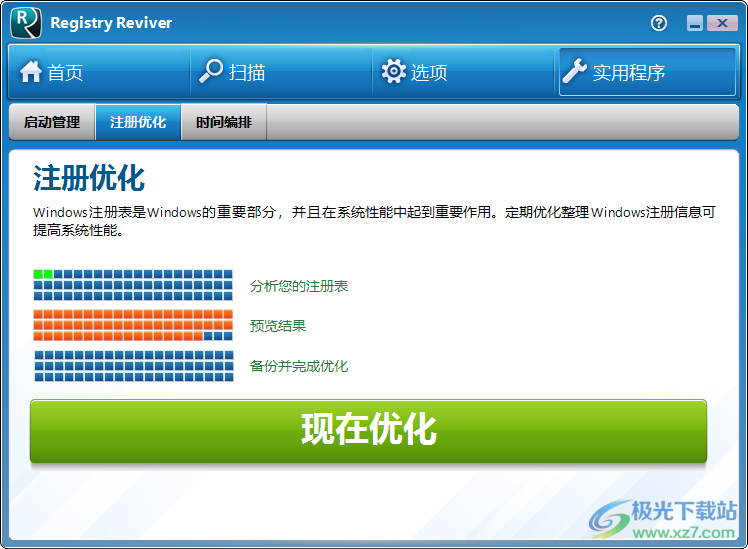Minimize the Registry Reviver window
The height and width of the screenshot is (549, 748).
tap(695, 23)
